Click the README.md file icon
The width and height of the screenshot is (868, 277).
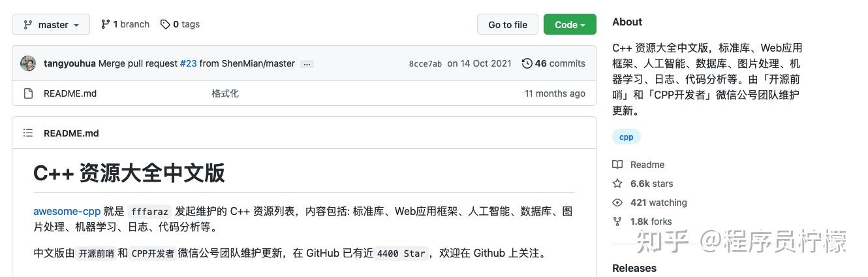click(x=28, y=93)
